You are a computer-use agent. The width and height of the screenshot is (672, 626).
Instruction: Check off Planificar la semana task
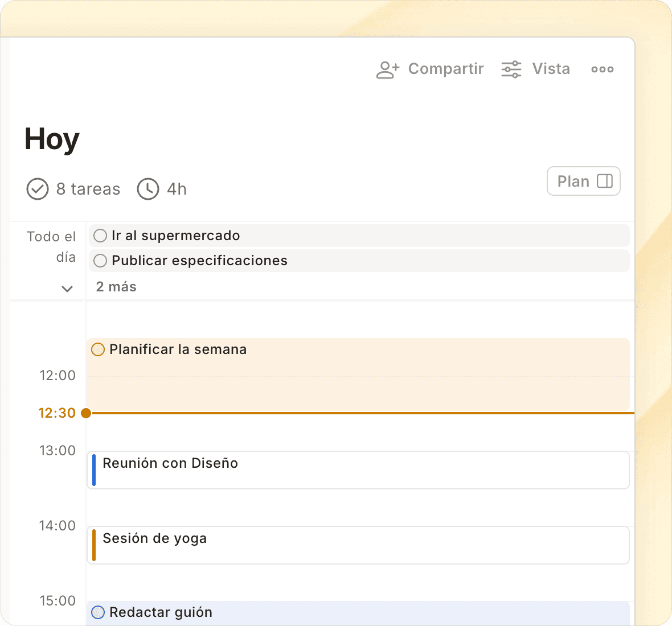point(98,349)
